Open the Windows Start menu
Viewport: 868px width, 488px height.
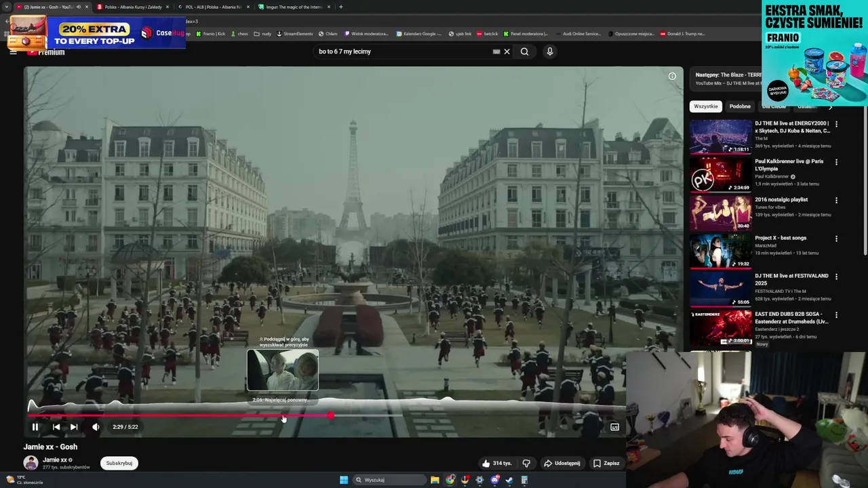[x=344, y=480]
